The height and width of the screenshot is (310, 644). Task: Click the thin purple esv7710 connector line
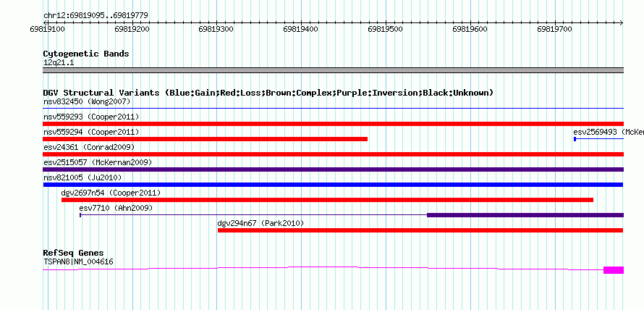[x=254, y=215]
